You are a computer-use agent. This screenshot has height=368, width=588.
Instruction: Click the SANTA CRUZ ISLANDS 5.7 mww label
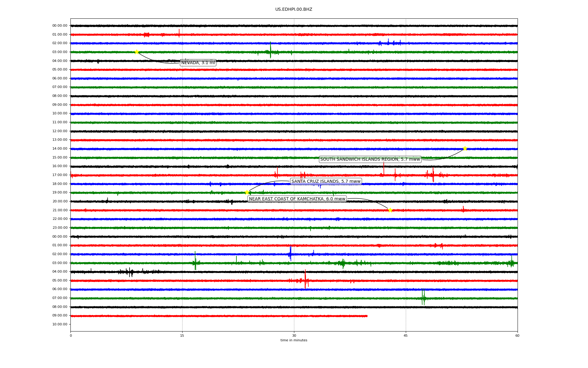pyautogui.click(x=326, y=181)
